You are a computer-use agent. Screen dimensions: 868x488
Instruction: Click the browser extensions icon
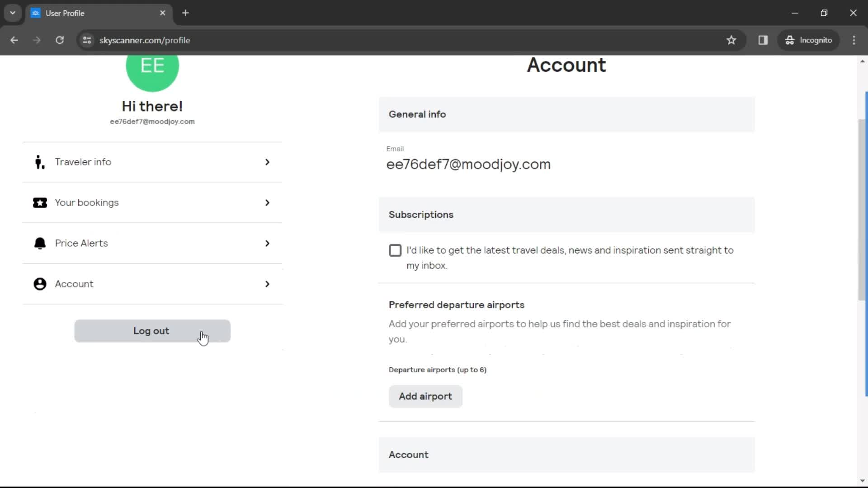click(x=763, y=40)
